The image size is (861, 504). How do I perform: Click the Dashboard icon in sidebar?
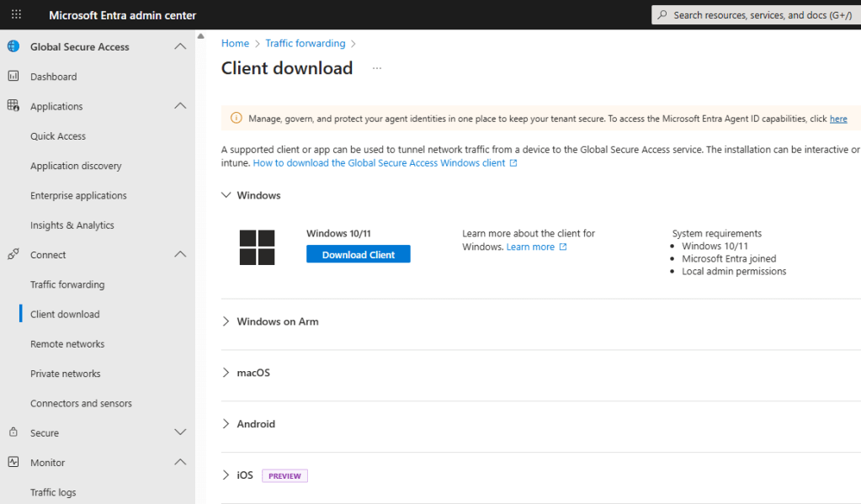click(13, 77)
